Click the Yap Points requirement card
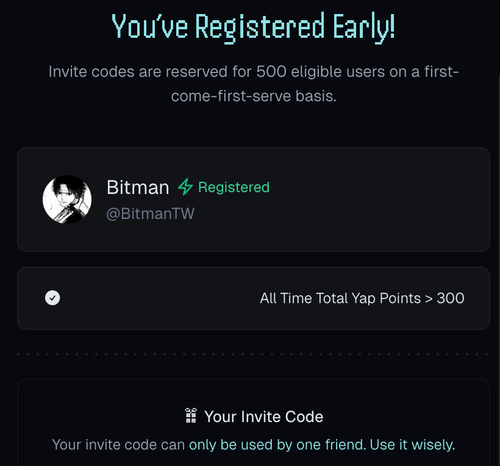This screenshot has height=466, width=500. 253,298
